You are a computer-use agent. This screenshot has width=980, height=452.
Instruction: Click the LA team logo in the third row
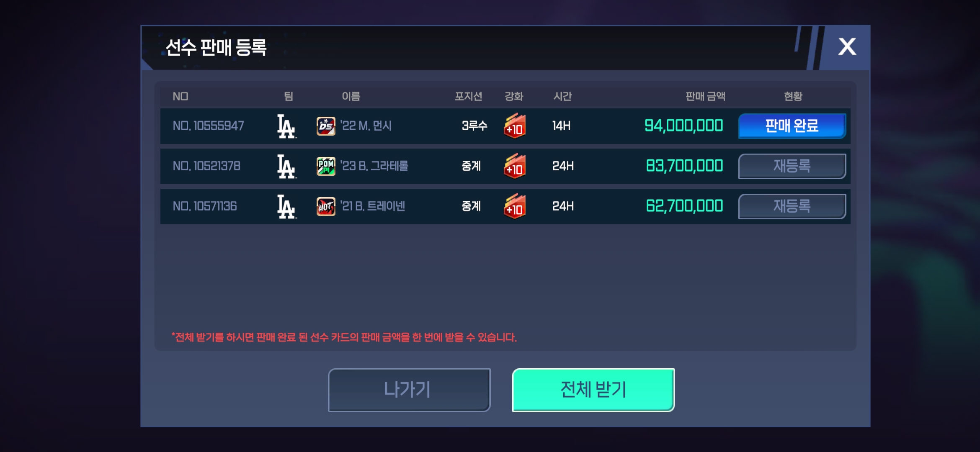pyautogui.click(x=287, y=207)
